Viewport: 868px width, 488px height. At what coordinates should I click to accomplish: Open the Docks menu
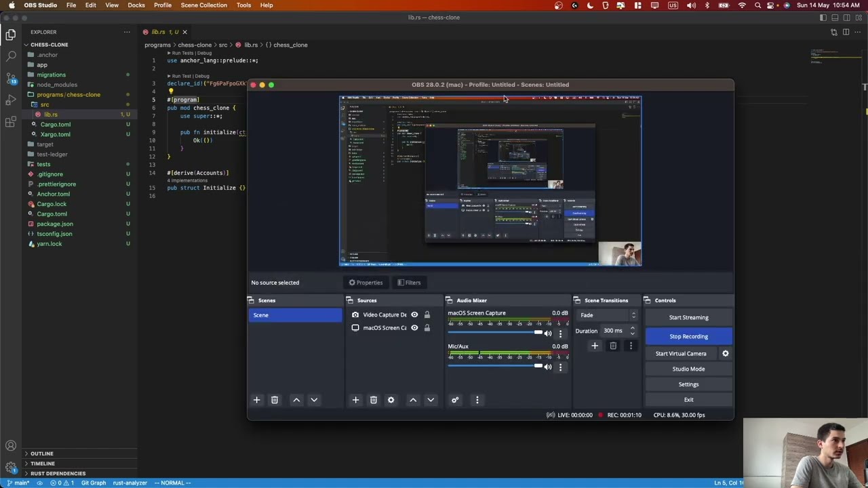[136, 5]
